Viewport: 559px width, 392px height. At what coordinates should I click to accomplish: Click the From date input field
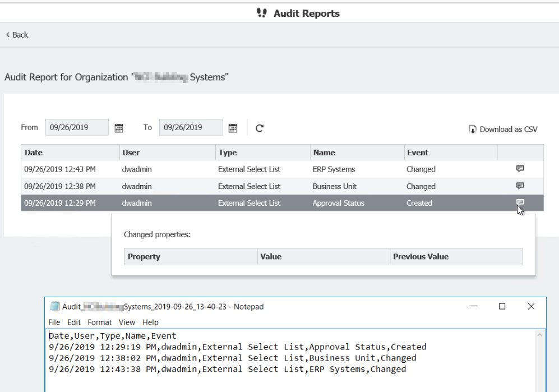(x=77, y=127)
